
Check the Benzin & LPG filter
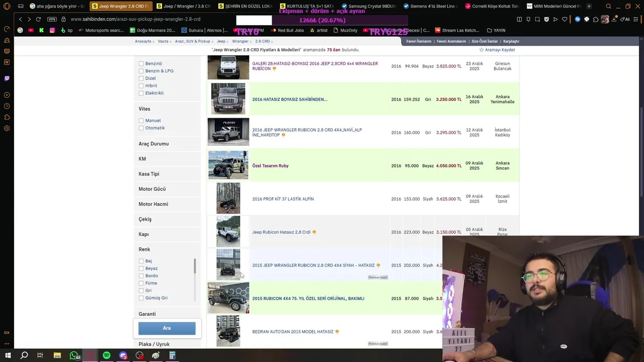[x=141, y=71]
